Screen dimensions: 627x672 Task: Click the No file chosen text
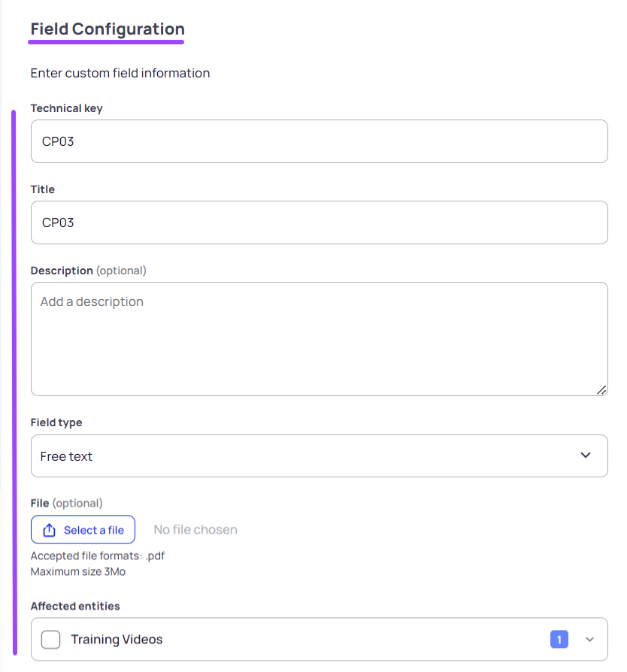pyautogui.click(x=195, y=530)
